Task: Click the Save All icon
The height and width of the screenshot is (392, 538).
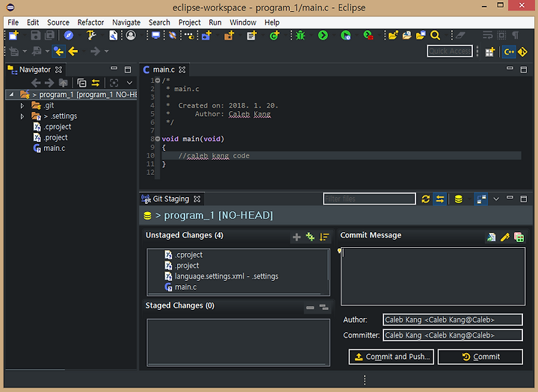Action: click(x=50, y=35)
